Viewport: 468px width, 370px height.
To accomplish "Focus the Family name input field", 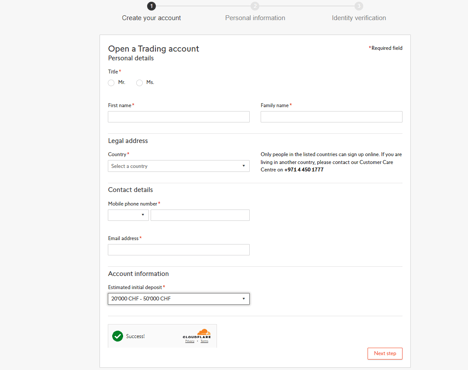I will tap(331, 117).
